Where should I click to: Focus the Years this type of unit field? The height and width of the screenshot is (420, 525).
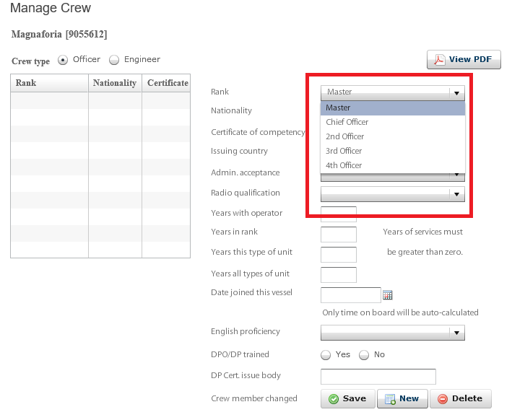(339, 254)
